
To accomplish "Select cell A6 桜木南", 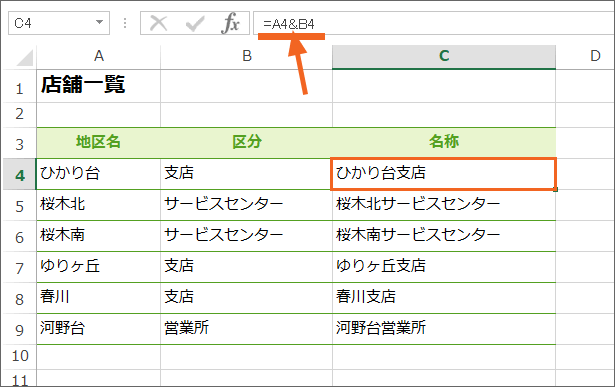I will tap(98, 236).
